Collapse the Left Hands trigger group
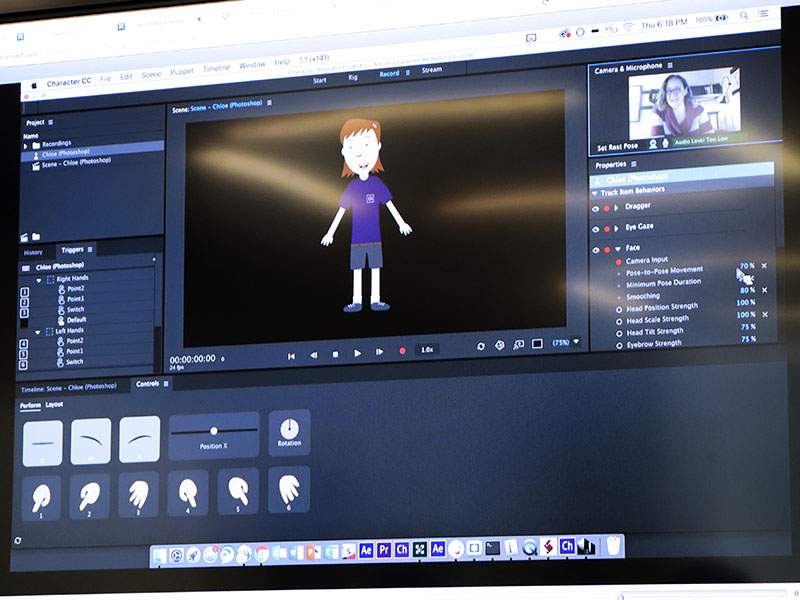Screen dimensions: 800x600 coord(38,333)
